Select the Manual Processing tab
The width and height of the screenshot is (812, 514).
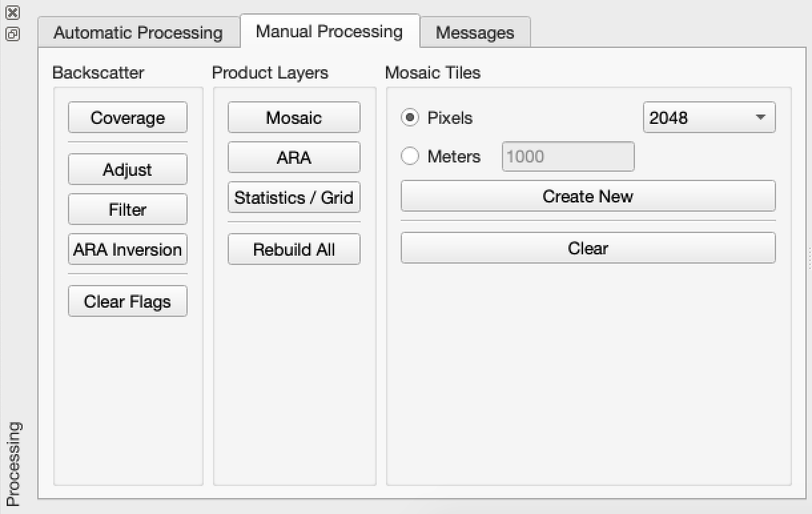coord(329,31)
